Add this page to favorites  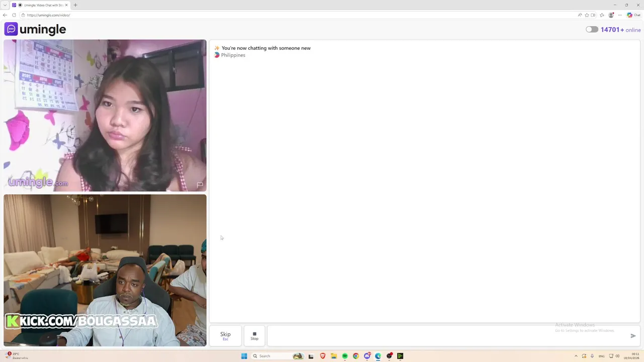587,15
